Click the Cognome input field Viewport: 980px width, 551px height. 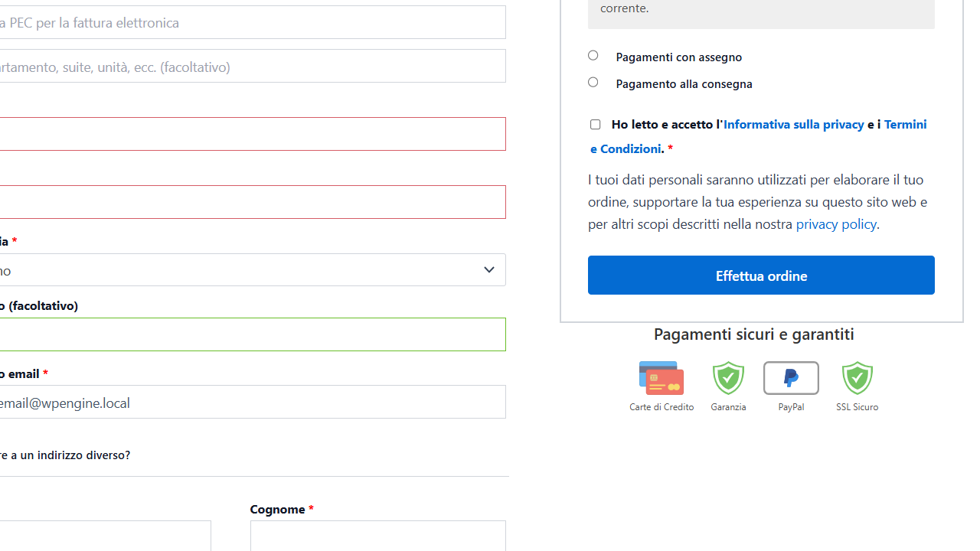pos(377,536)
